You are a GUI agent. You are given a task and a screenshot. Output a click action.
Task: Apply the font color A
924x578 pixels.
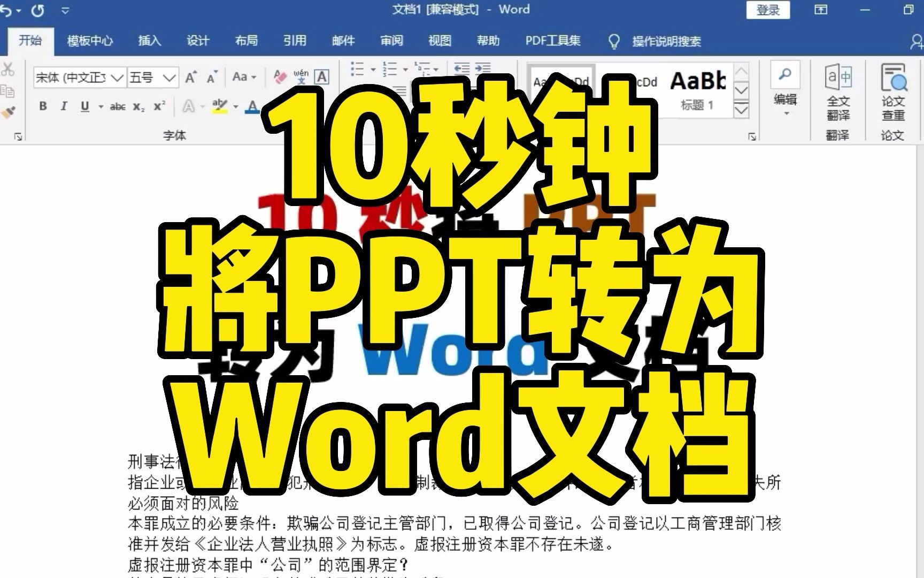[x=252, y=106]
